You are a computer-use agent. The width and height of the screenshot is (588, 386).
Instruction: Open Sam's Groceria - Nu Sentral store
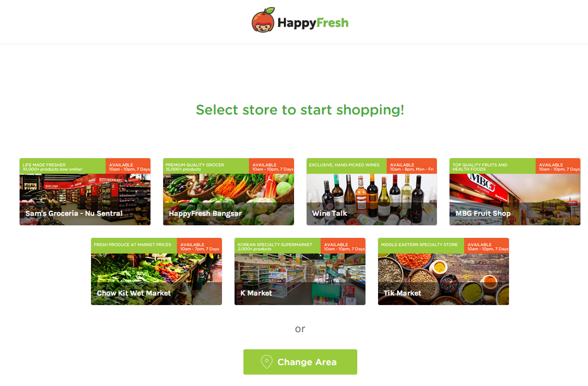[x=85, y=192]
